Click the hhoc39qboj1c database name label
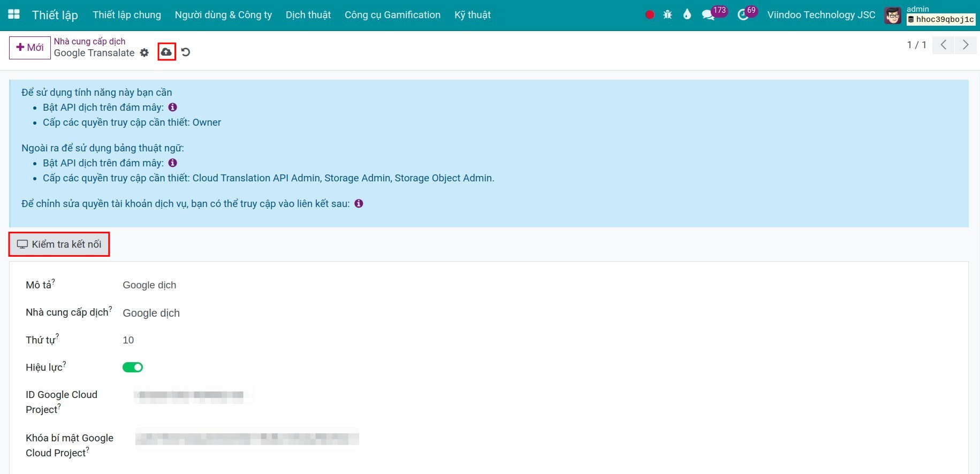Screen dimensions: 980x474 pyautogui.click(x=941, y=20)
